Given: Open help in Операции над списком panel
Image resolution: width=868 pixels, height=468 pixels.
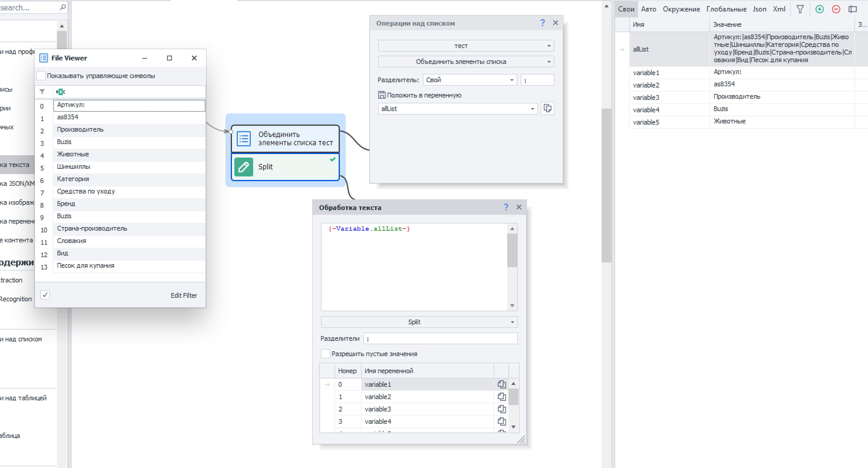Looking at the screenshot, I should 542,23.
